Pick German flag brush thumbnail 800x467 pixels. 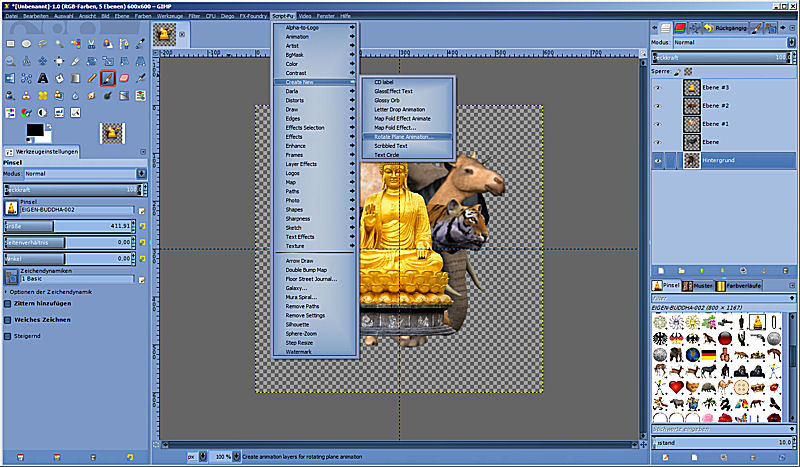click(x=709, y=354)
